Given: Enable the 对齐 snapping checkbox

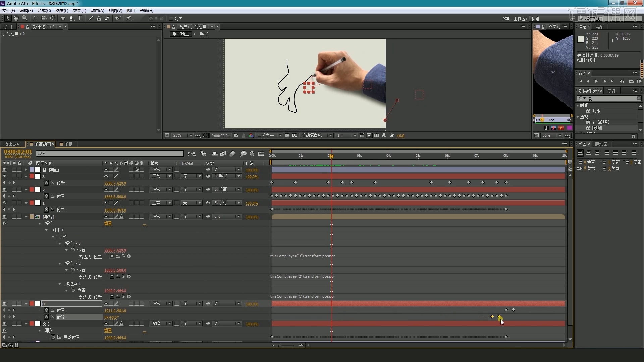Looking at the screenshot, I should [171, 19].
